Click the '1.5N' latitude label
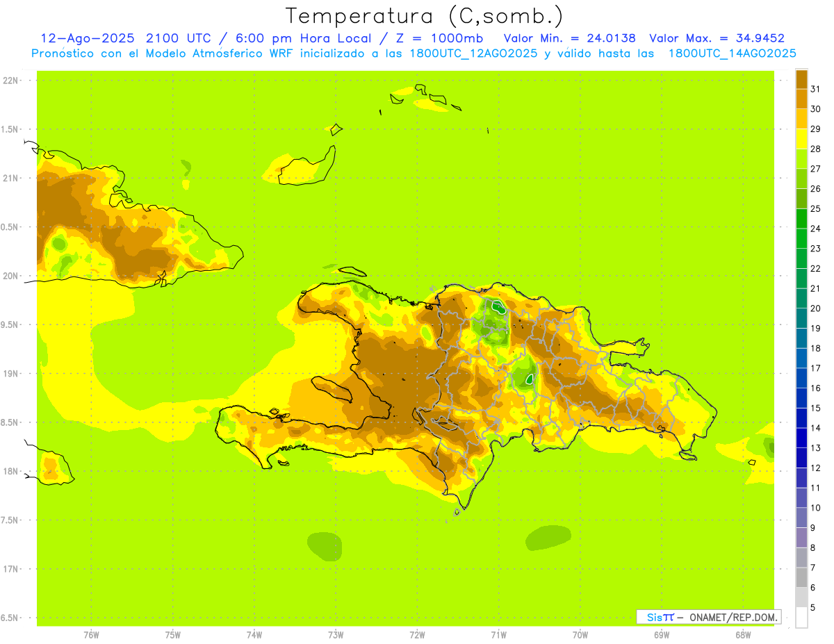The height and width of the screenshot is (644, 834). [11, 130]
